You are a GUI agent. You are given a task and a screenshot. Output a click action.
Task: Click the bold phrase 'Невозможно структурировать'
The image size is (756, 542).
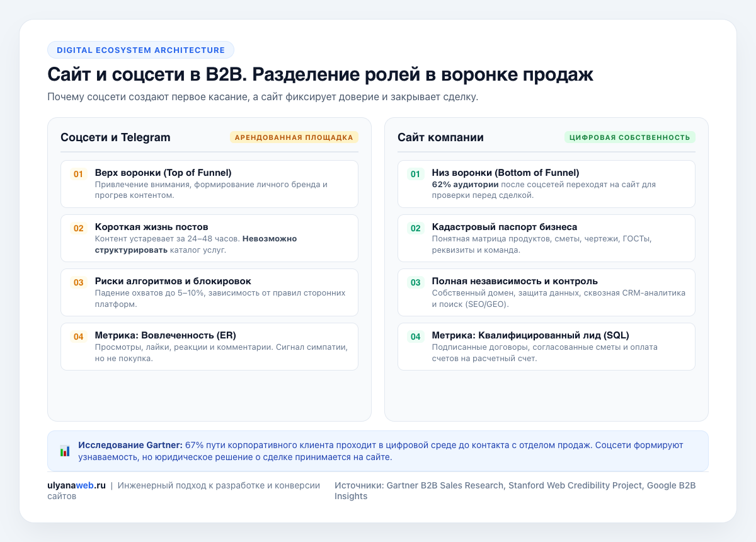click(196, 245)
